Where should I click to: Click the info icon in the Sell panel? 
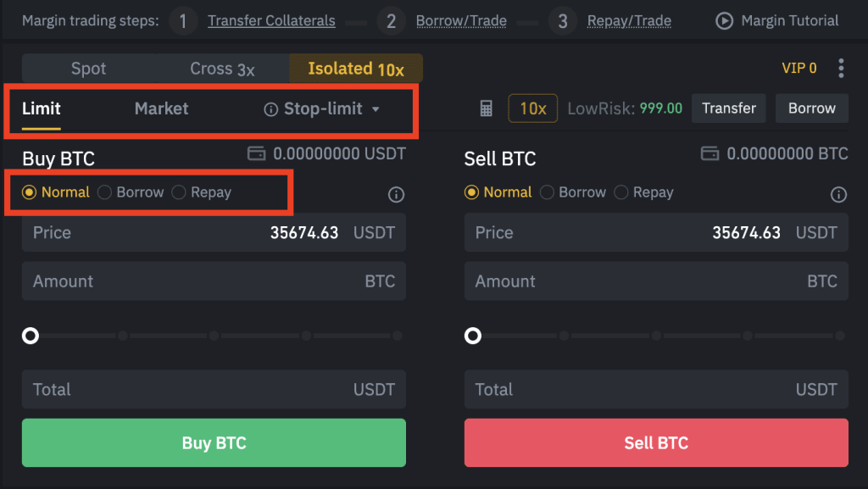click(x=837, y=195)
